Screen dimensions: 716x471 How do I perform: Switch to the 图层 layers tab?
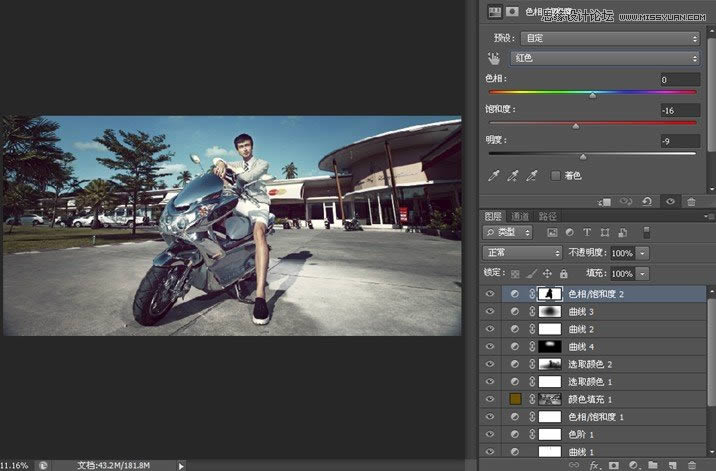pyautogui.click(x=493, y=216)
